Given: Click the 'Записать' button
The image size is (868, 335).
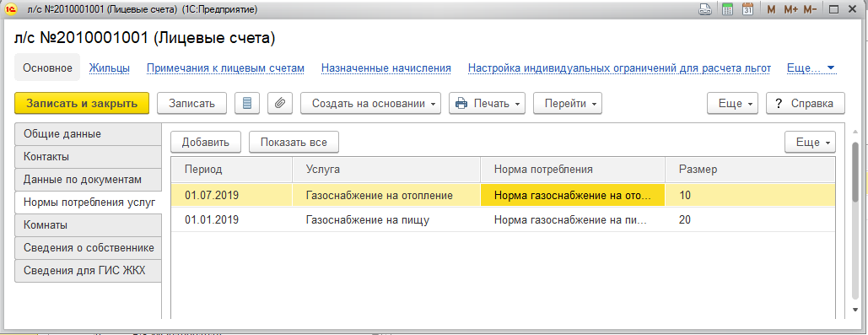Looking at the screenshot, I should 191,103.
